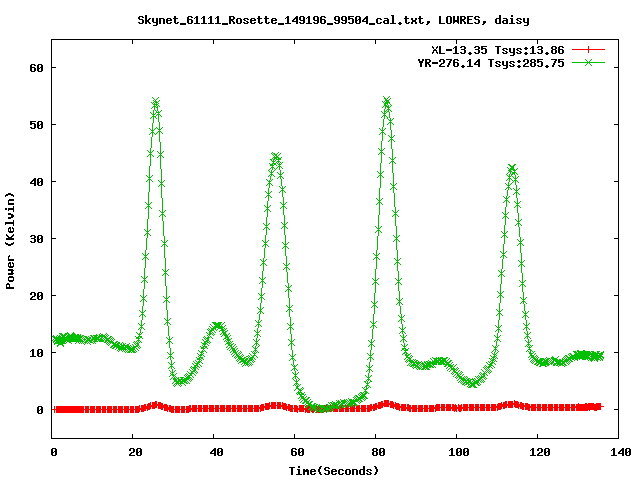
Task: Click the small green bump near 41 seconds
Action: (x=217, y=325)
